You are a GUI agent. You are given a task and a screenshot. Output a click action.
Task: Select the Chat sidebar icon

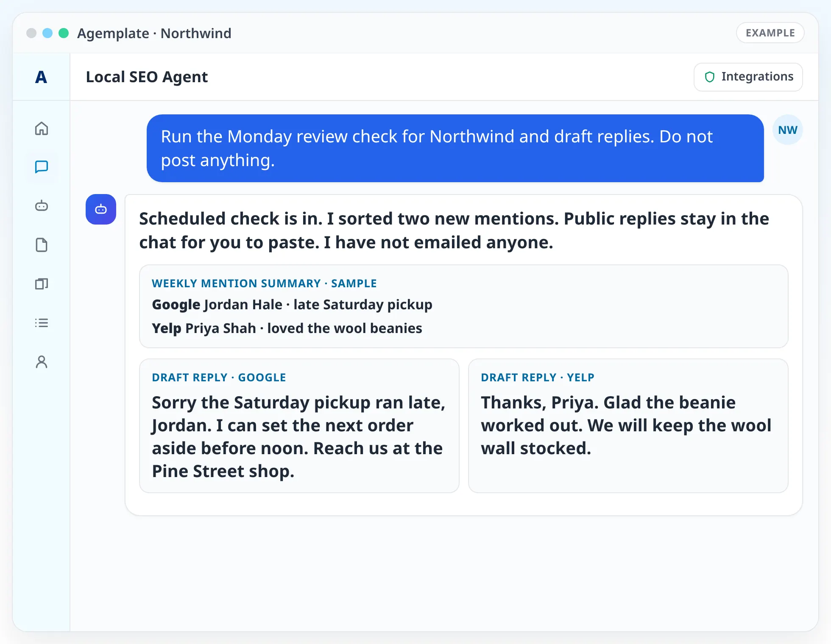coord(41,167)
